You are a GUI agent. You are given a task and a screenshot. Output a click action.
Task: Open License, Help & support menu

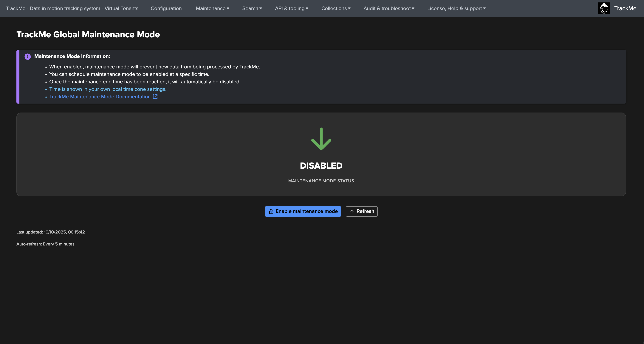tap(456, 8)
